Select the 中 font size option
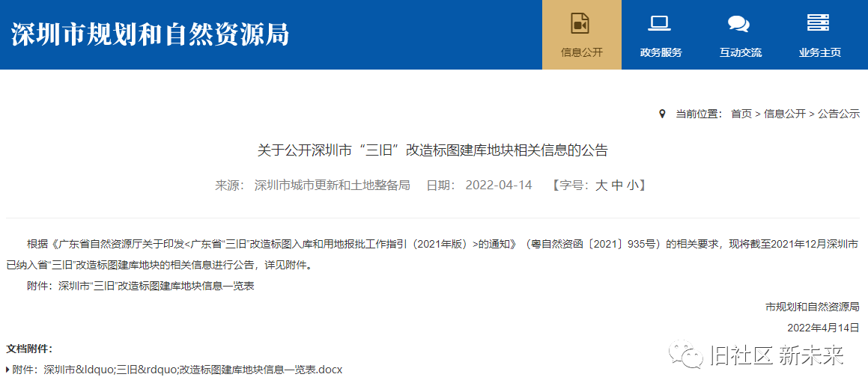 (x=617, y=186)
